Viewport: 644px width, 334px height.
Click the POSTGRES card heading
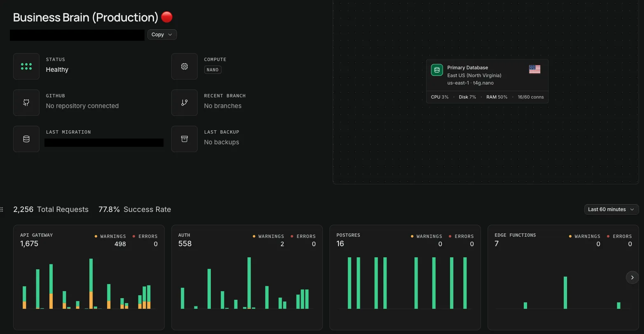click(348, 235)
